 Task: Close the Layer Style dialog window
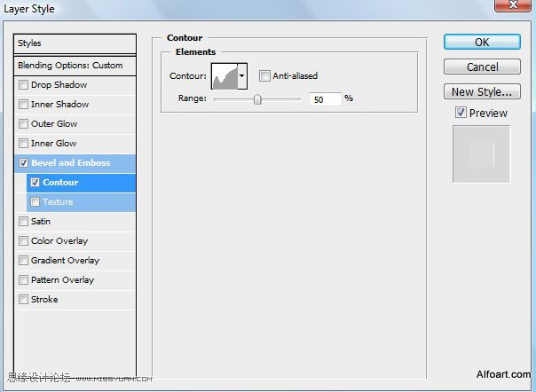(512, 4)
